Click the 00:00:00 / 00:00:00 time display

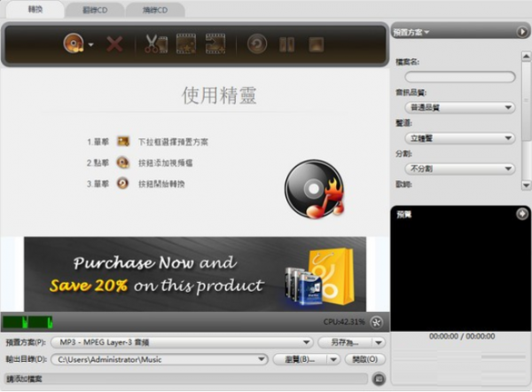tap(462, 336)
